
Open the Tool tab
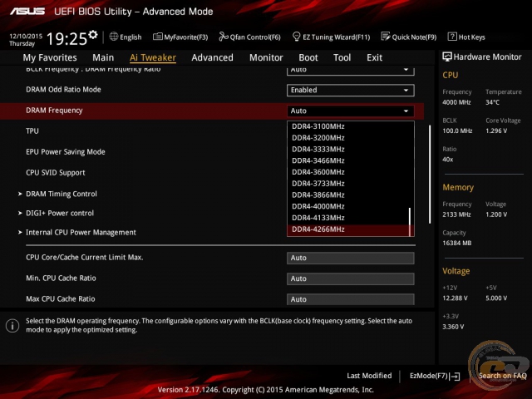[342, 57]
